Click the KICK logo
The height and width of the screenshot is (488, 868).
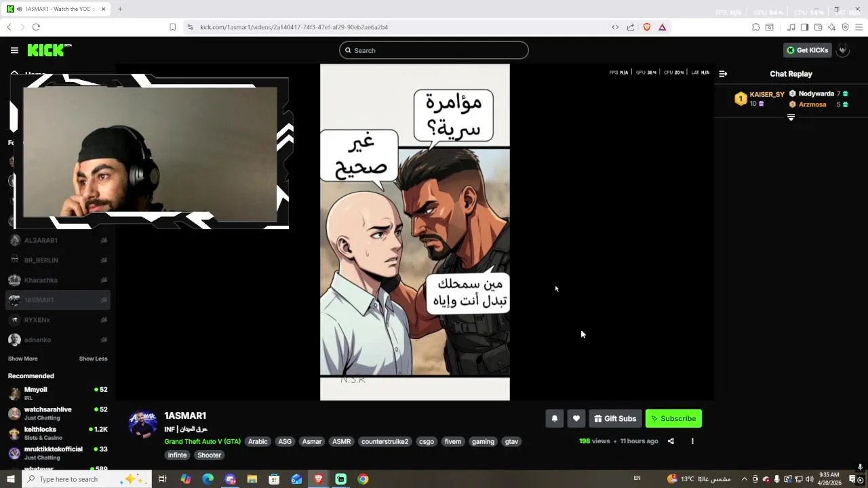50,50
